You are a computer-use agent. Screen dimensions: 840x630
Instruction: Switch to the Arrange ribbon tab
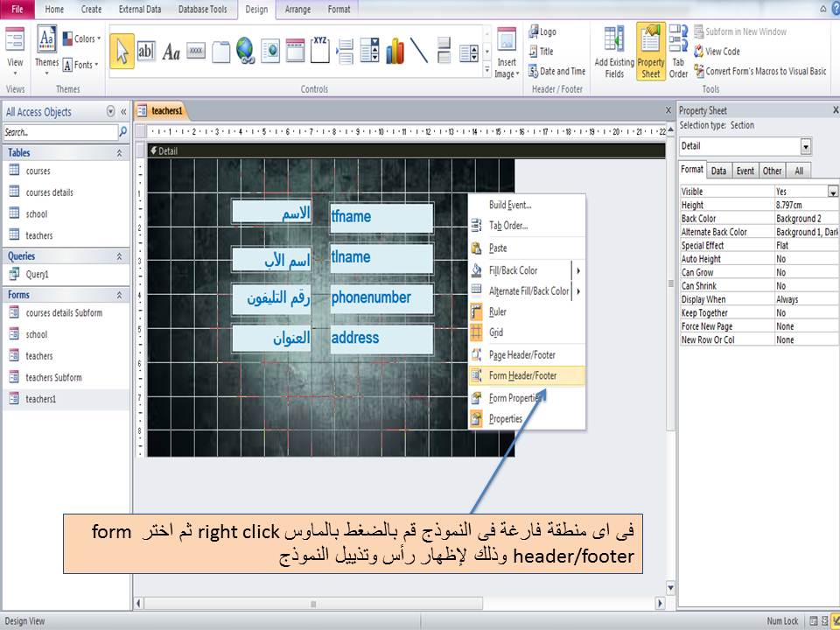297,10
